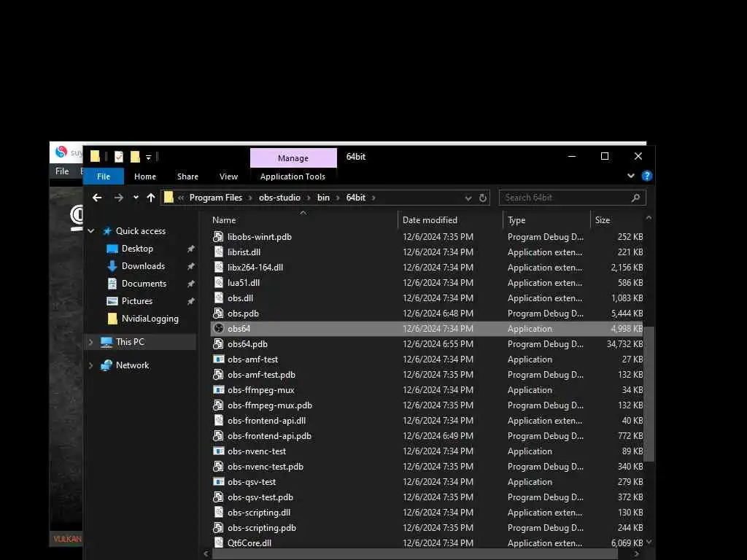Click the search magnifier icon
Screen dimensions: 747x560
(635, 198)
